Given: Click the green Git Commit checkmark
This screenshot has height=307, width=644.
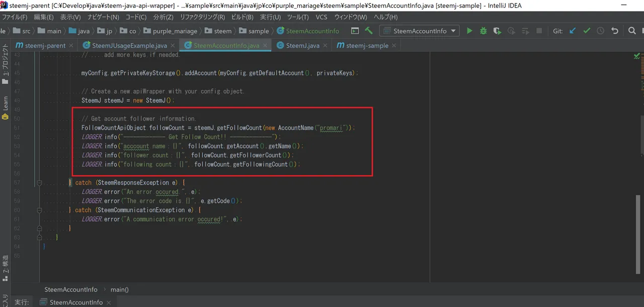Looking at the screenshot, I should tap(587, 31).
